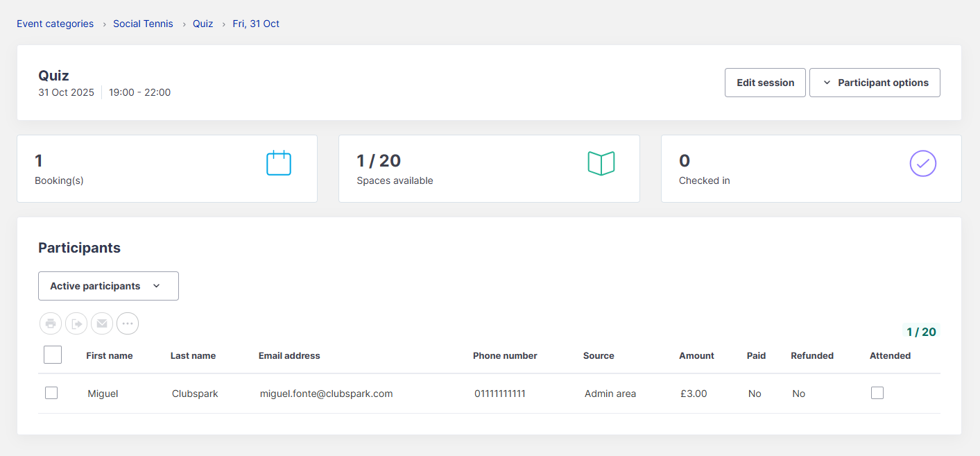
Task: Click the calendar icon in Bookings card
Action: pyautogui.click(x=279, y=163)
